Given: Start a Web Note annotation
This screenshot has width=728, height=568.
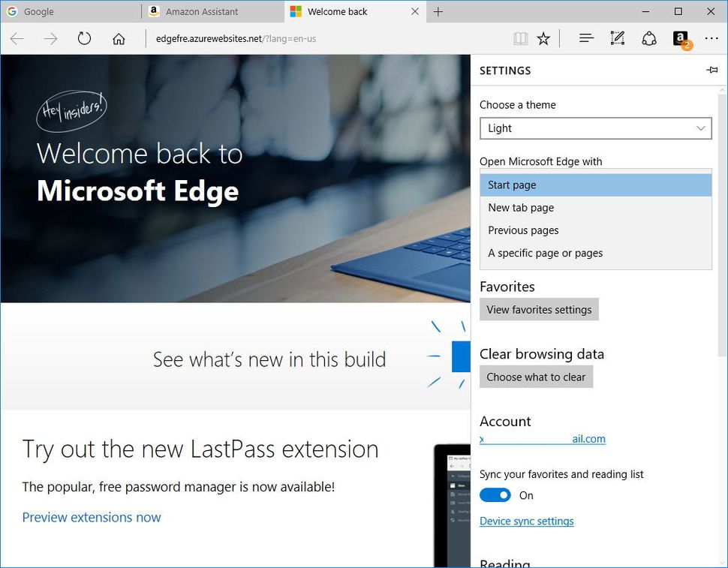Looking at the screenshot, I should coord(617,38).
